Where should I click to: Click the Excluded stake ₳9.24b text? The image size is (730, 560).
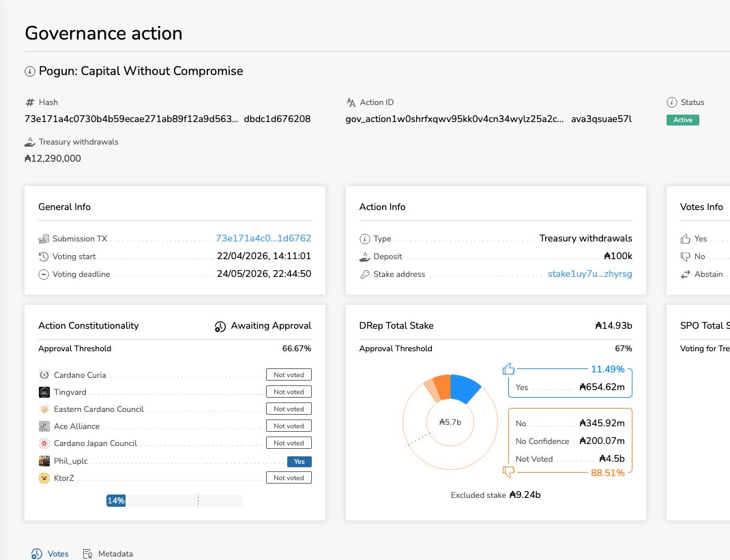[495, 495]
